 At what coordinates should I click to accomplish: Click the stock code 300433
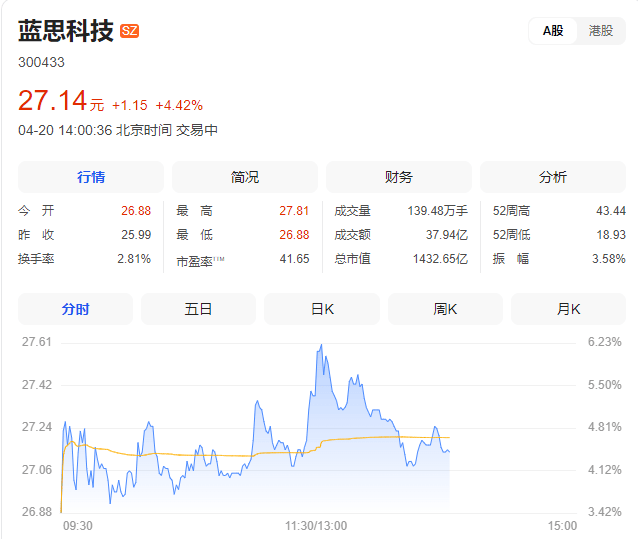tap(41, 62)
